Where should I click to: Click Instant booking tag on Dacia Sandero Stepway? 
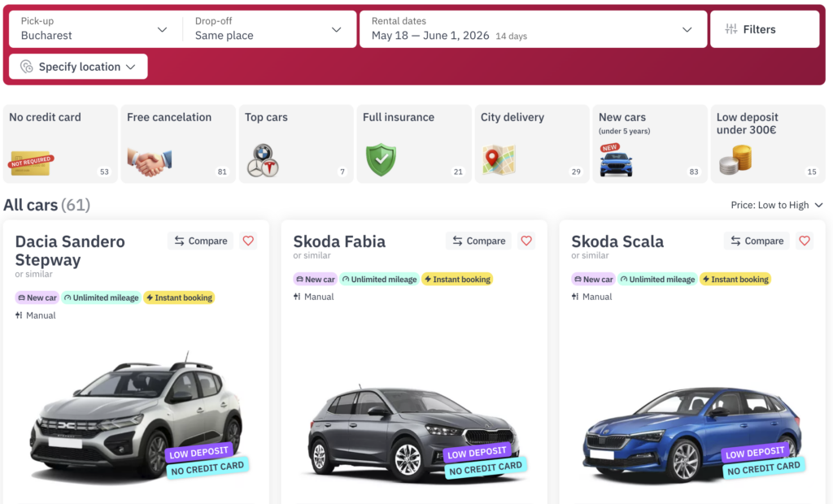point(179,298)
